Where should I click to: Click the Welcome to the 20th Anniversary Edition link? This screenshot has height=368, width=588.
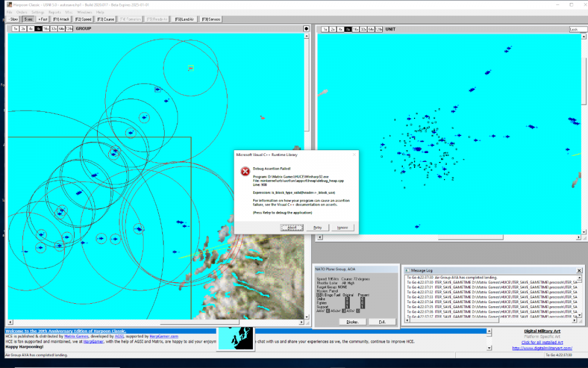[66, 331]
